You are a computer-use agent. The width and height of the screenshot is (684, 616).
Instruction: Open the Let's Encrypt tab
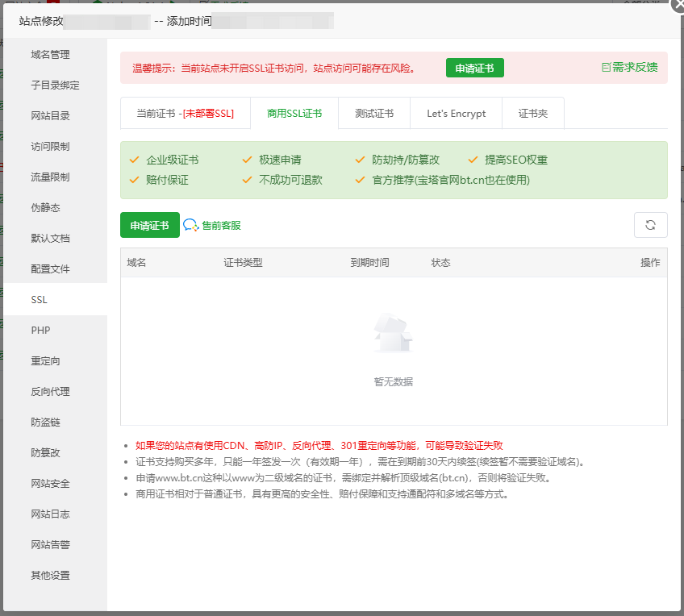point(456,113)
